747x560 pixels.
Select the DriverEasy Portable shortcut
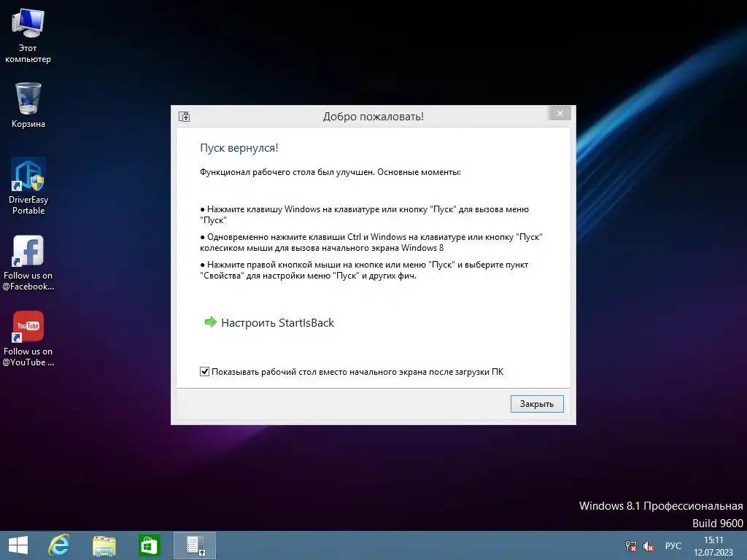click(x=28, y=186)
